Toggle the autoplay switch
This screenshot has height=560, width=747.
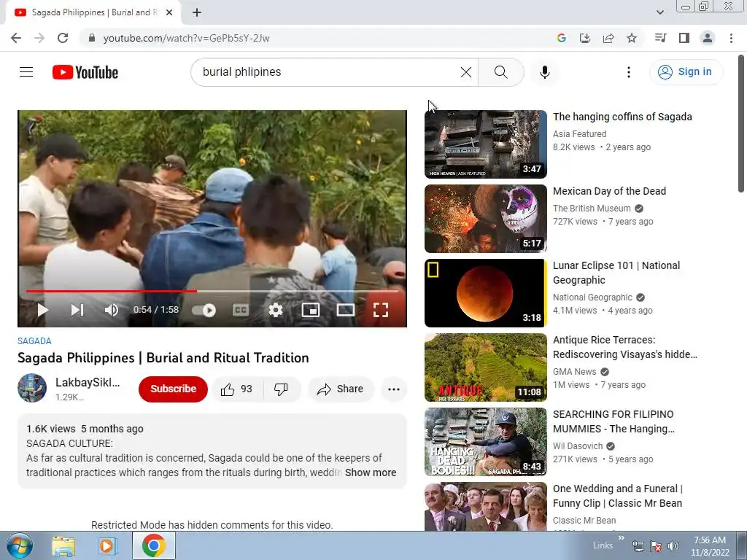pyautogui.click(x=204, y=311)
